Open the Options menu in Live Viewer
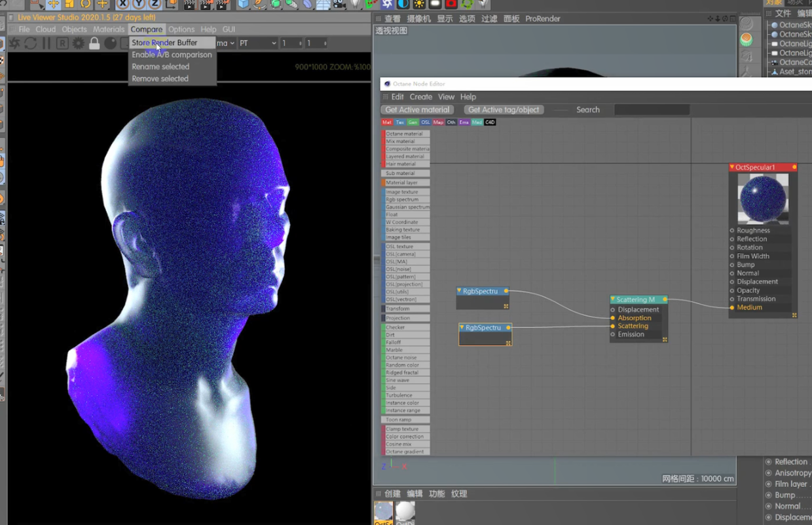812x525 pixels. [x=181, y=29]
